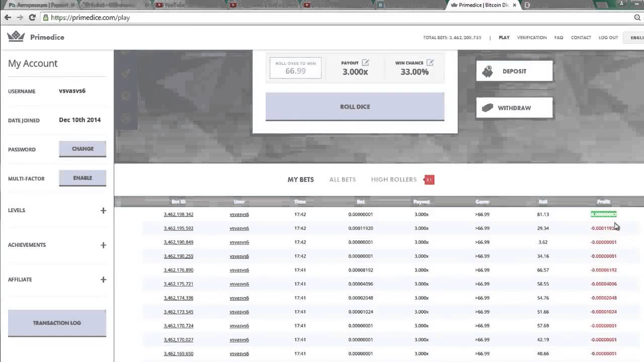Viewport: 644px width, 362px height.
Task: Click the Profit column header
Action: click(x=604, y=202)
